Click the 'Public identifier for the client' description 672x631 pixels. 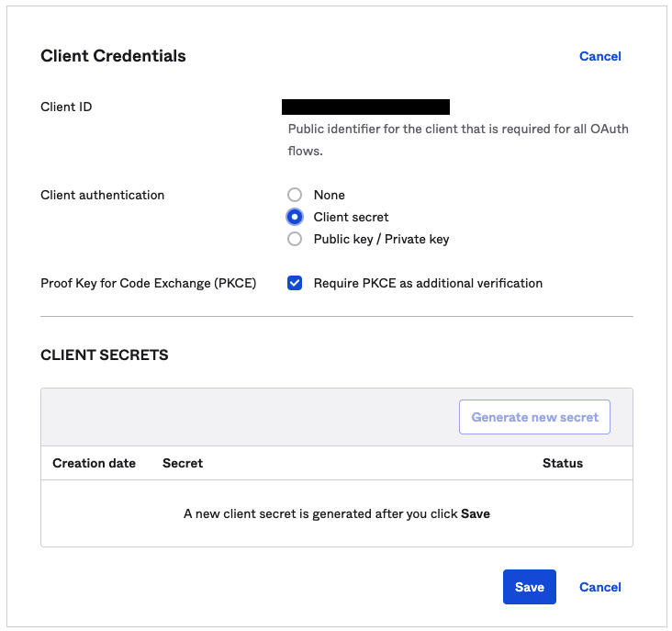pos(458,140)
